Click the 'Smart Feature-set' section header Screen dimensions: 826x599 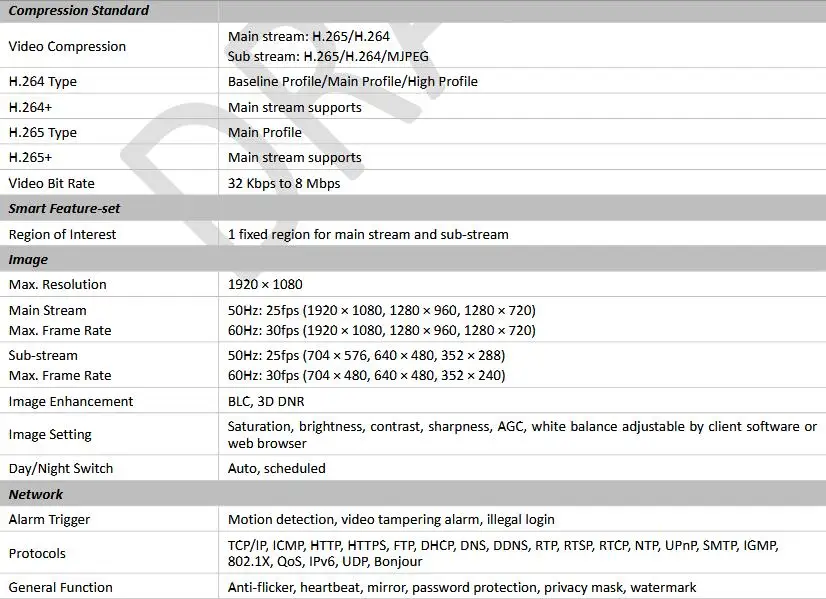64,209
